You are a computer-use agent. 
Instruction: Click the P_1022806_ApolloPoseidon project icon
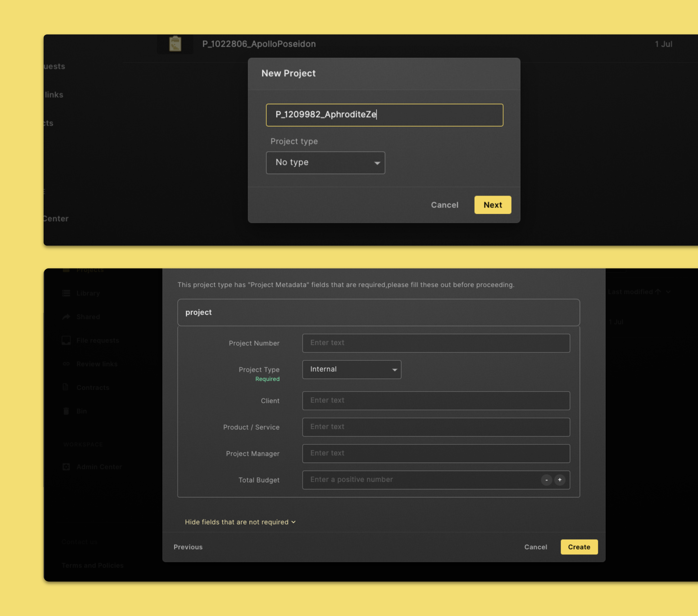pos(175,44)
